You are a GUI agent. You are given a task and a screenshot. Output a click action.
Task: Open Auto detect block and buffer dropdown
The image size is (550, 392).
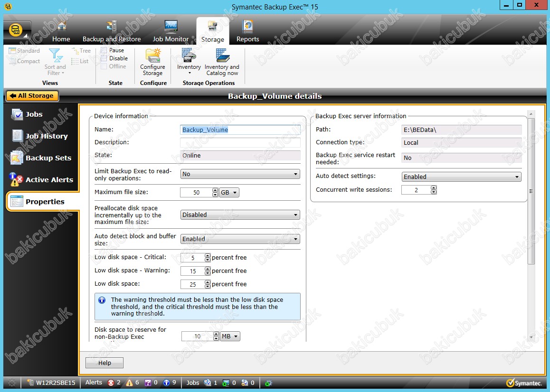240,239
